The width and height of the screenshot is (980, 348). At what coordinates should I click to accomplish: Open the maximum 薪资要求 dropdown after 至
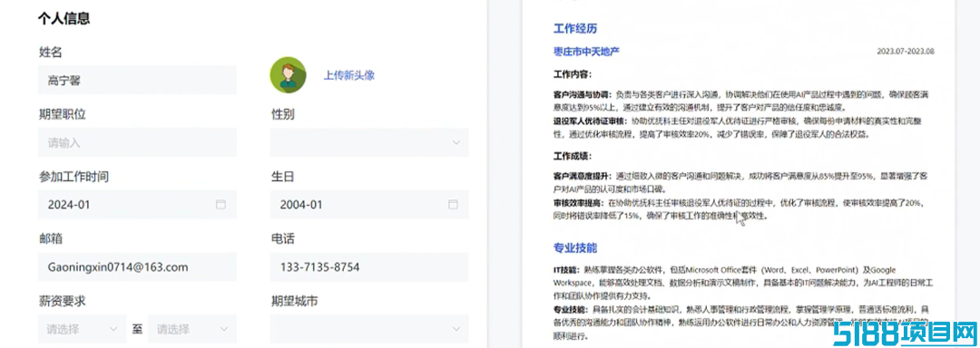tap(192, 329)
